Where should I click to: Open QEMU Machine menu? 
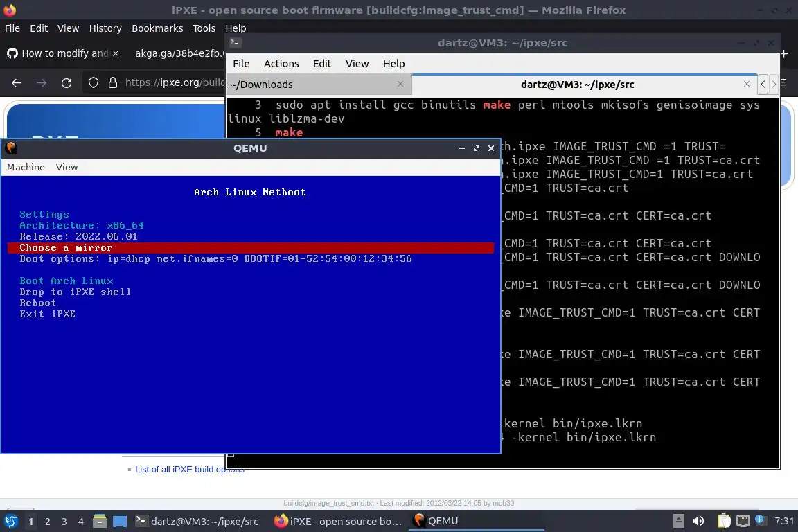pos(26,168)
